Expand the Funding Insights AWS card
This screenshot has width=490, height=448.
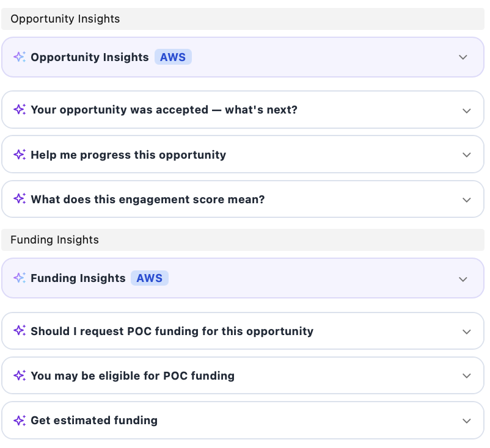point(463,279)
